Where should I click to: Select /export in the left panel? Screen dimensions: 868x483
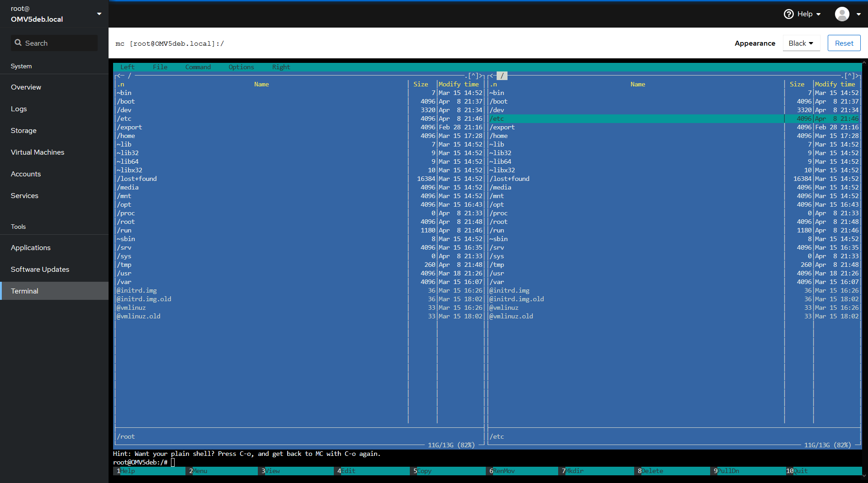click(299, 127)
